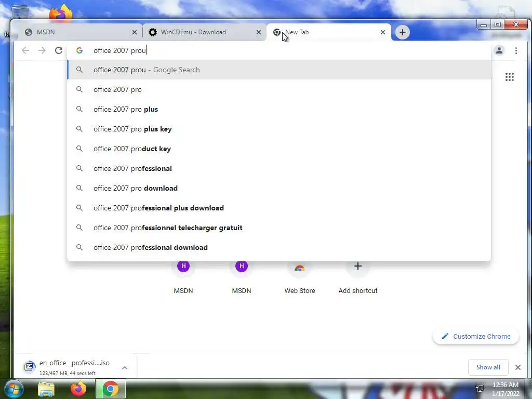Viewport: 532px width, 399px height.
Task: Select the New Tab tab
Action: [328, 32]
